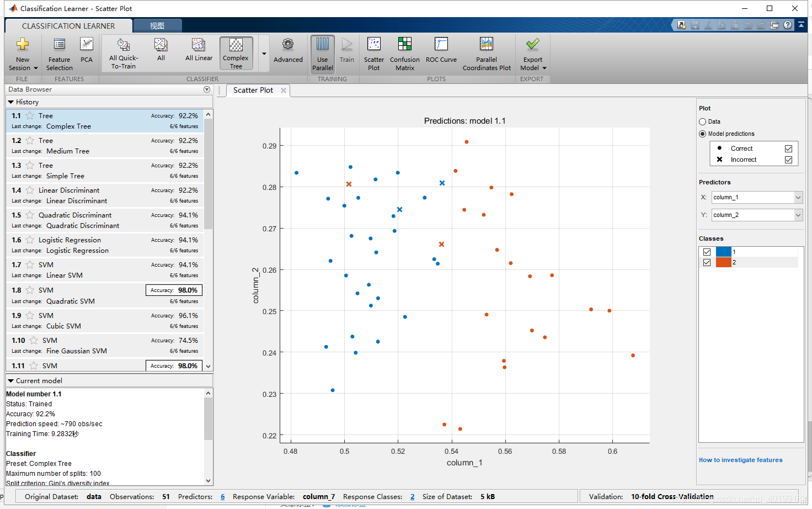The width and height of the screenshot is (812, 509).
Task: Open the Y predictor column_2 dropdown
Action: click(797, 215)
